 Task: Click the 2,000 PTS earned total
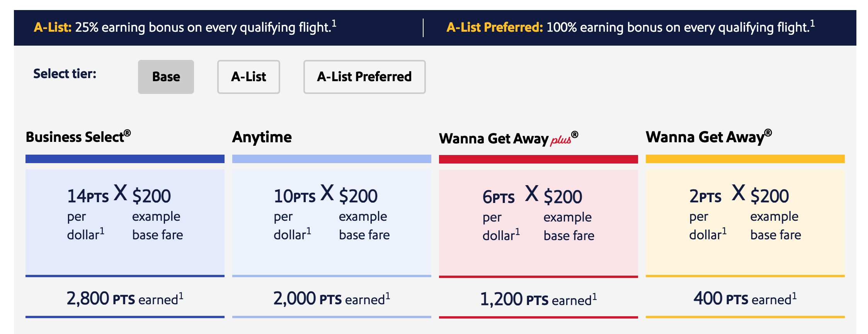coord(331,298)
